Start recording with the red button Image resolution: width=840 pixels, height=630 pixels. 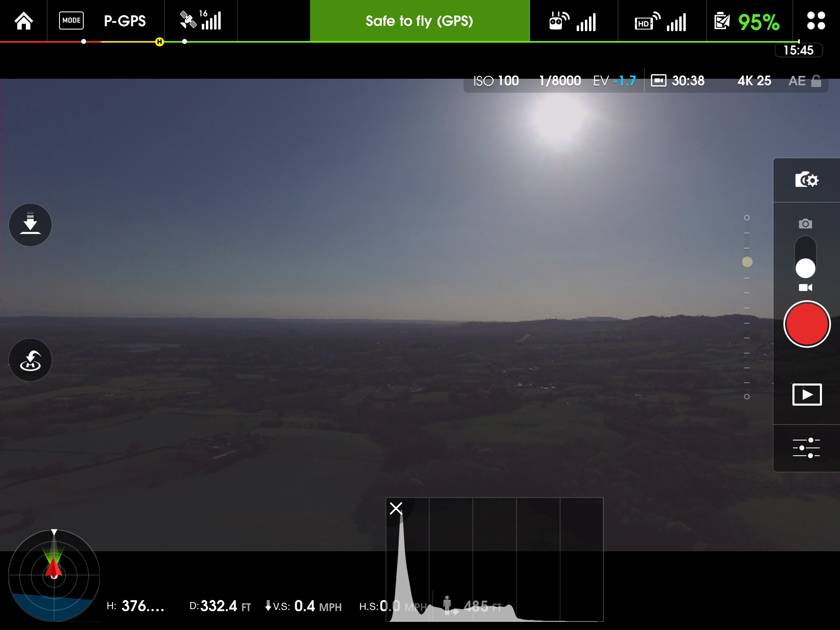[x=807, y=324]
